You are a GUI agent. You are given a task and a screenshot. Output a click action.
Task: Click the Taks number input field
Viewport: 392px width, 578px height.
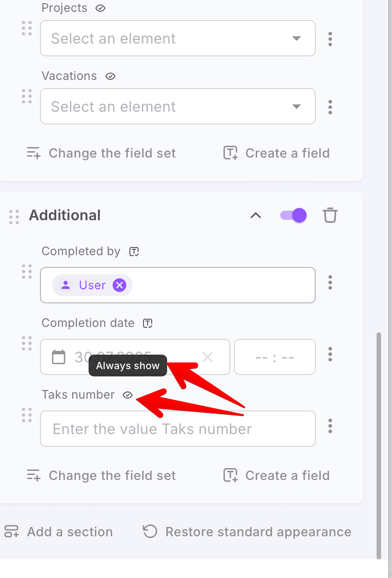pyautogui.click(x=178, y=429)
